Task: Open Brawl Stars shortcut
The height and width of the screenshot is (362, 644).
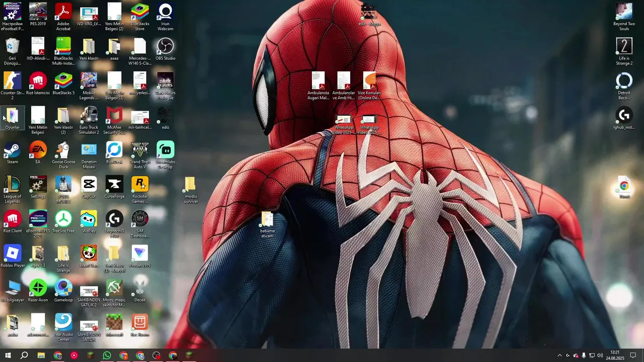Action: 89,256
